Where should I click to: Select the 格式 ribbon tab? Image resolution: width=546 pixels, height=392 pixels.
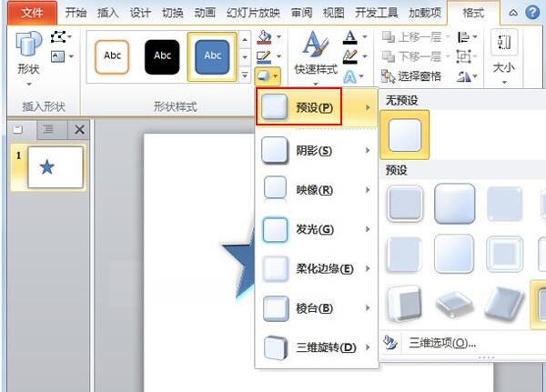pyautogui.click(x=473, y=13)
